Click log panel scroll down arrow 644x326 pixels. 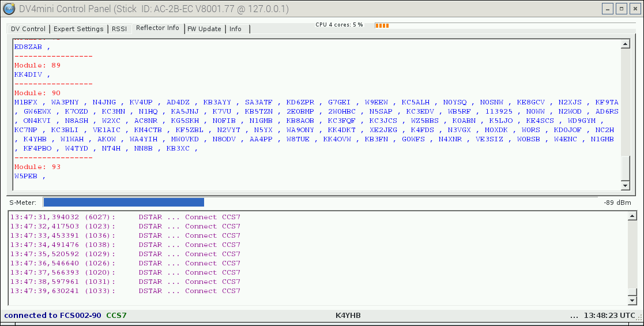tap(632, 301)
